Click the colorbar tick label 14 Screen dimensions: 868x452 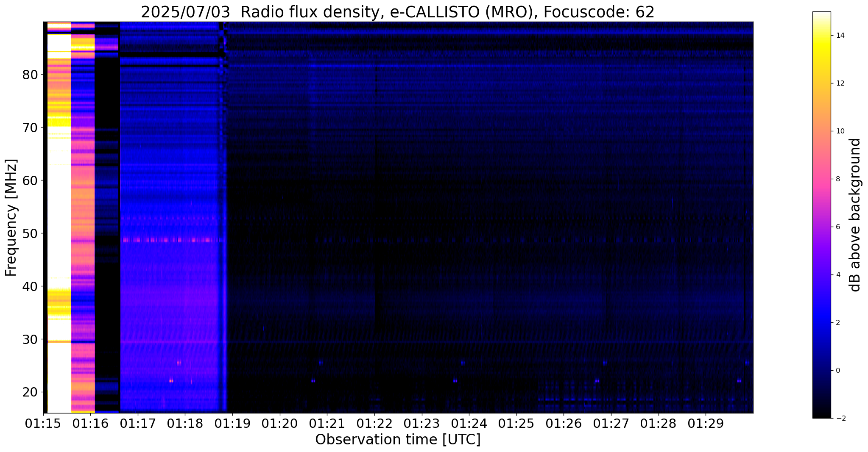click(840, 36)
